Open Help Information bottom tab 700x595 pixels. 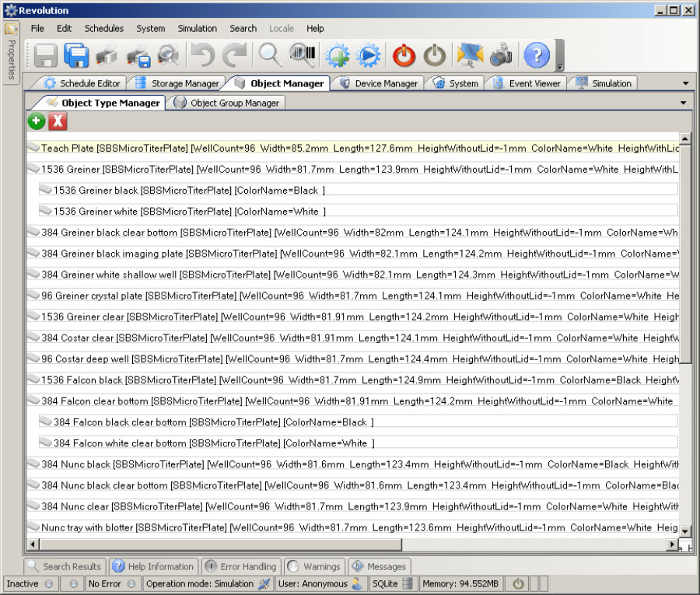[153, 566]
